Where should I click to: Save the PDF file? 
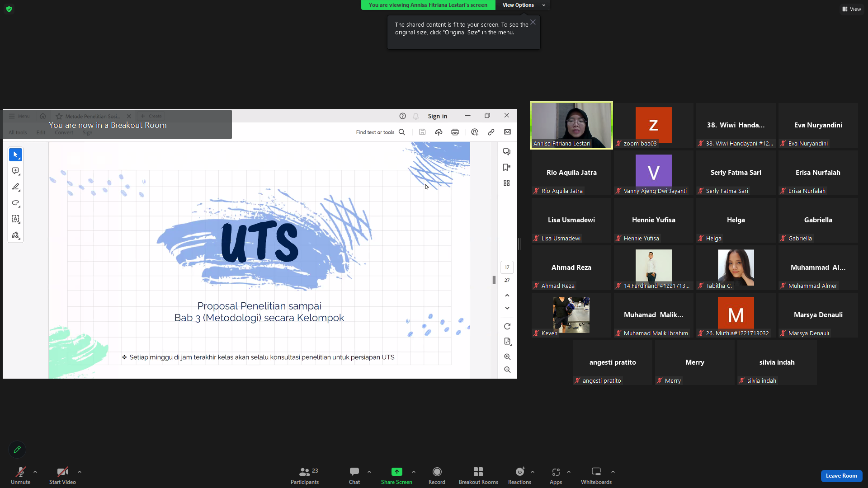[x=422, y=132]
